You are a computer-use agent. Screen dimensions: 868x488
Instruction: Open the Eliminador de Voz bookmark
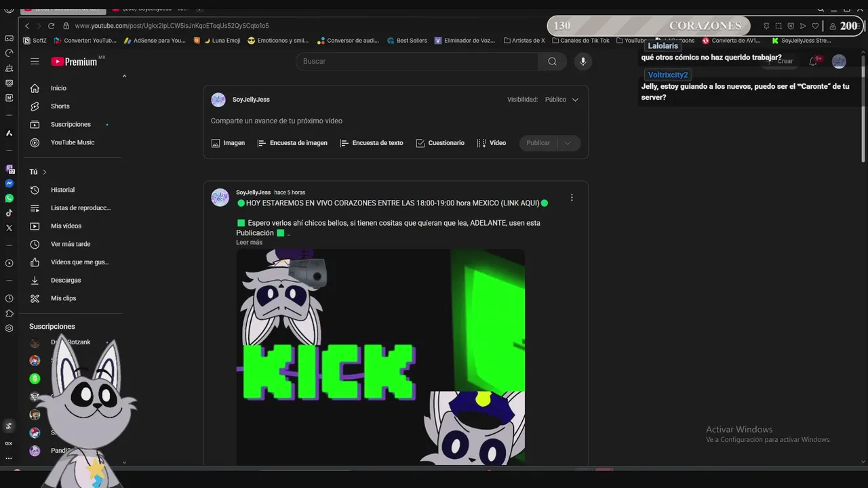465,41
